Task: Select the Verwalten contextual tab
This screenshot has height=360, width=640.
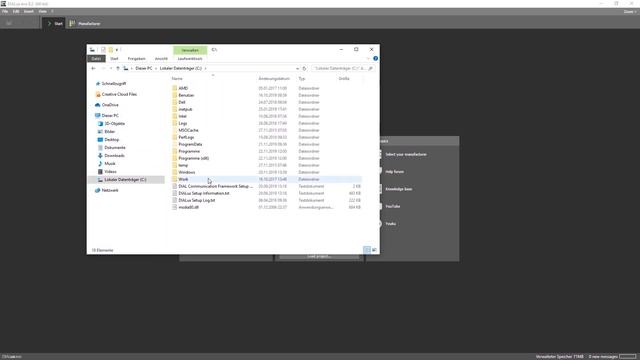Action: 190,50
